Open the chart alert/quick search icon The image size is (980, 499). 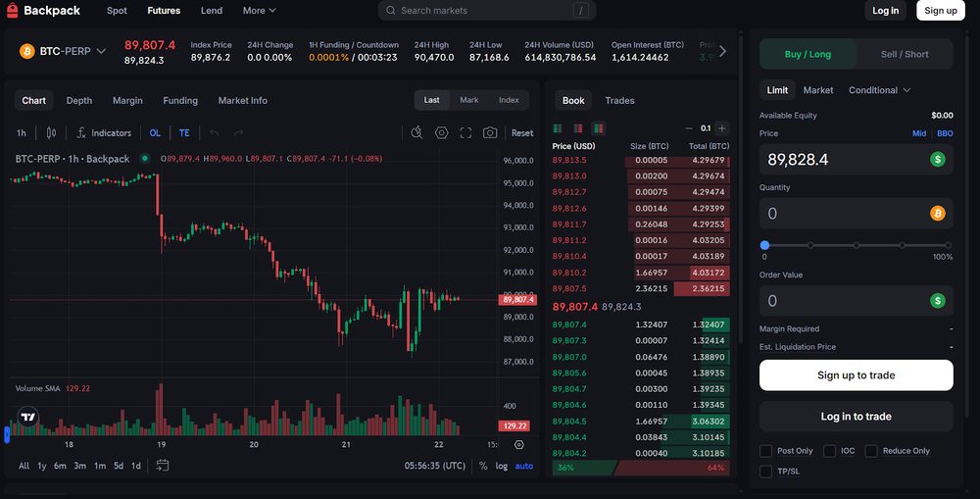tap(416, 132)
